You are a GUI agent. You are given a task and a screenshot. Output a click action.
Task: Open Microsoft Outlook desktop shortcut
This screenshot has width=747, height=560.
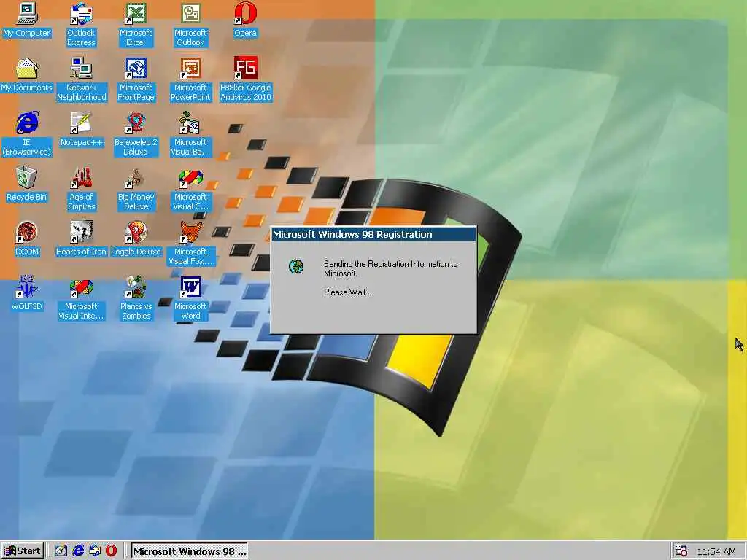[190, 25]
